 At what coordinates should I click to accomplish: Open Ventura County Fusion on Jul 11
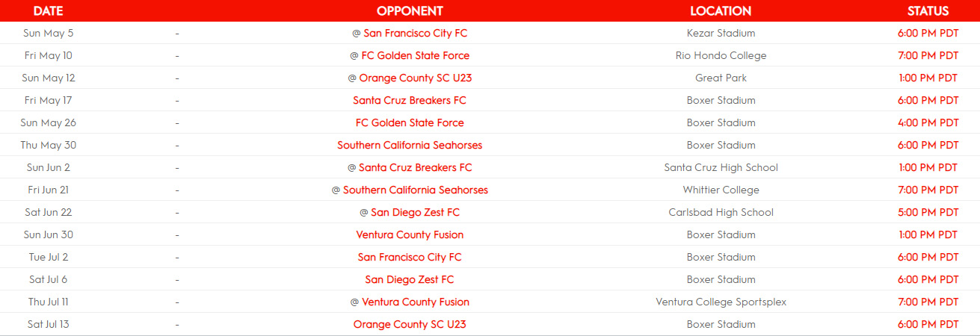pyautogui.click(x=416, y=302)
